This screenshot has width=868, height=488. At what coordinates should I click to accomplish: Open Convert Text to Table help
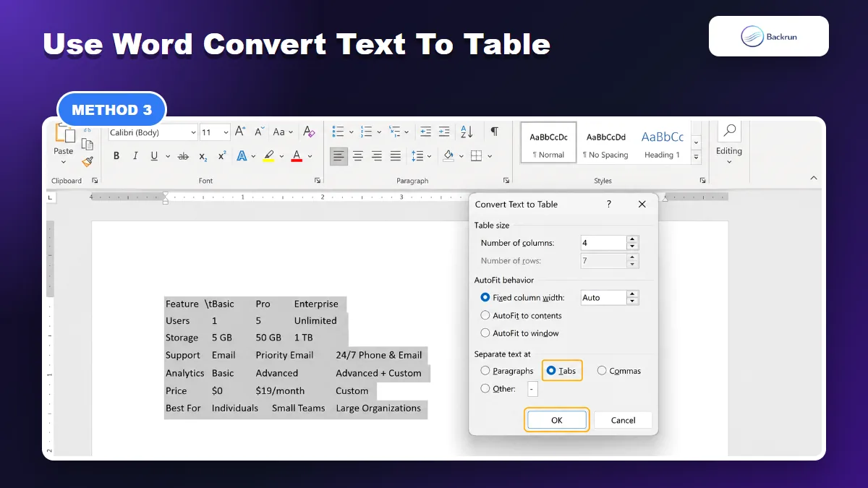pyautogui.click(x=608, y=205)
